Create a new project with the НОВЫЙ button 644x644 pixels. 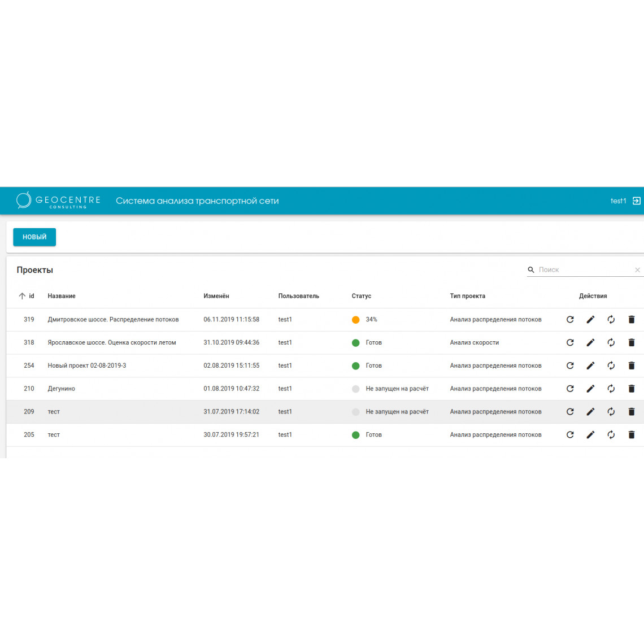[x=34, y=237]
